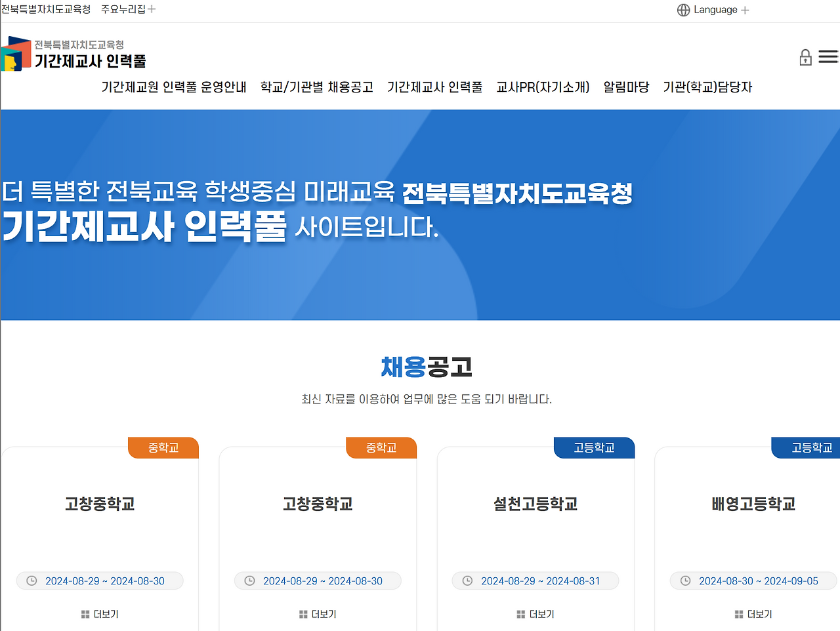Open the hamburger navigation menu
840x631 pixels.
tap(828, 57)
